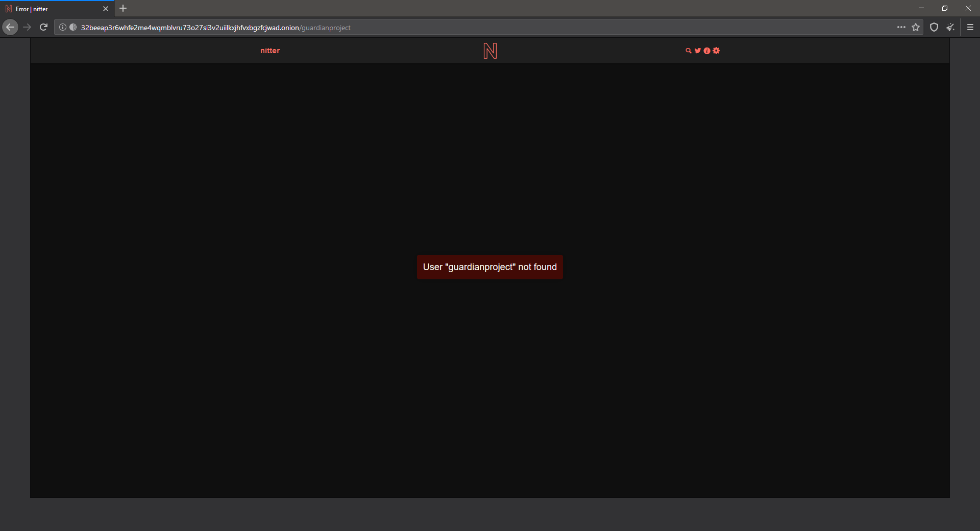Screen dimensions: 980x531
Task: Open the browser hamburger menu
Action: click(970, 27)
